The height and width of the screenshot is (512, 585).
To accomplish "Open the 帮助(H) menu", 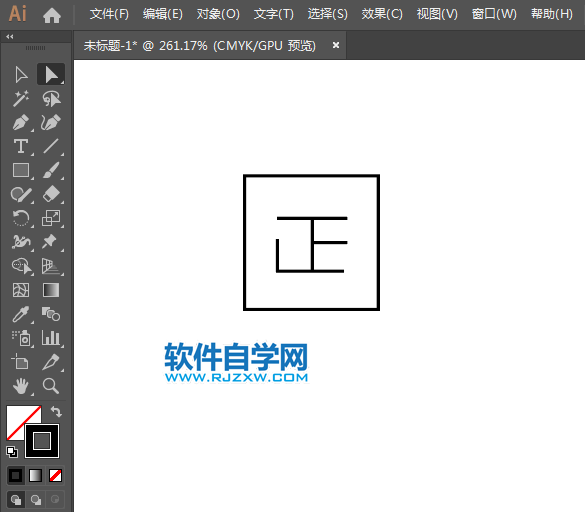I will [551, 14].
